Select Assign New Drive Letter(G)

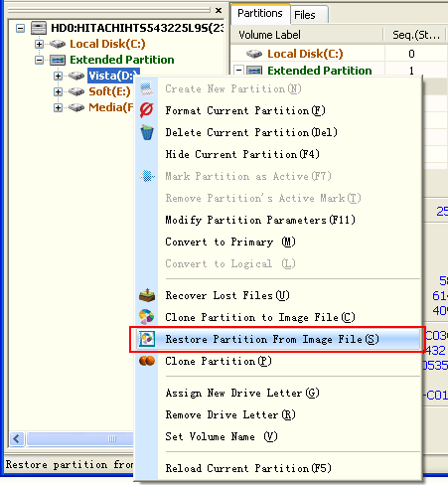[x=278, y=393]
